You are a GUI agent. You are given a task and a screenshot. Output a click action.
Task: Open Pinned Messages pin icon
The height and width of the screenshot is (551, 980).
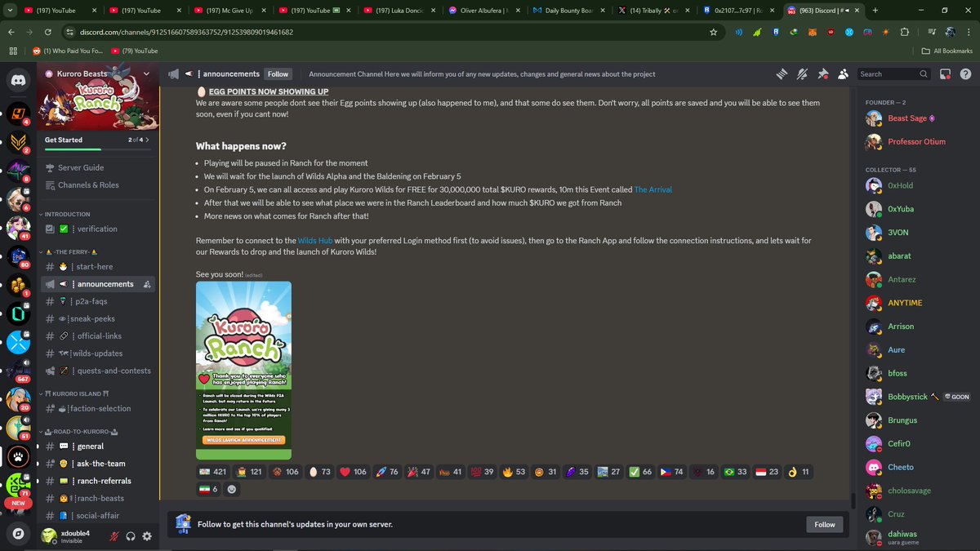click(822, 73)
